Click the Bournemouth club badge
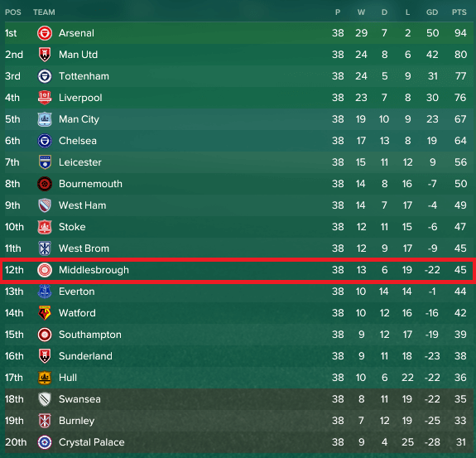476x458 pixels. 45,184
